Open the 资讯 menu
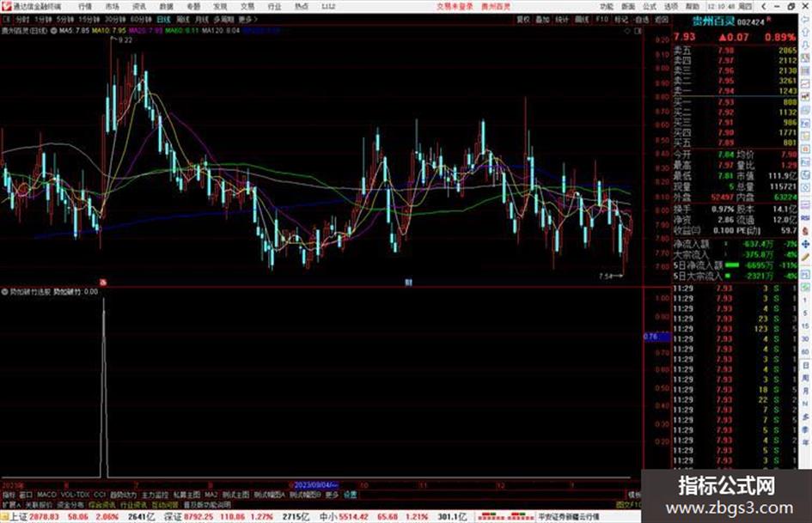This screenshot has height=523, width=812. pyautogui.click(x=139, y=6)
